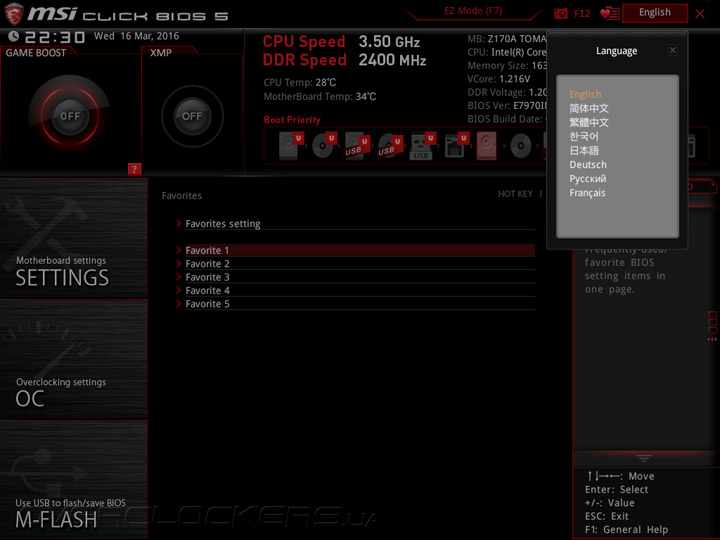Image resolution: width=720 pixels, height=540 pixels.
Task: Switch to EZ Mode (F7)
Action: (473, 11)
